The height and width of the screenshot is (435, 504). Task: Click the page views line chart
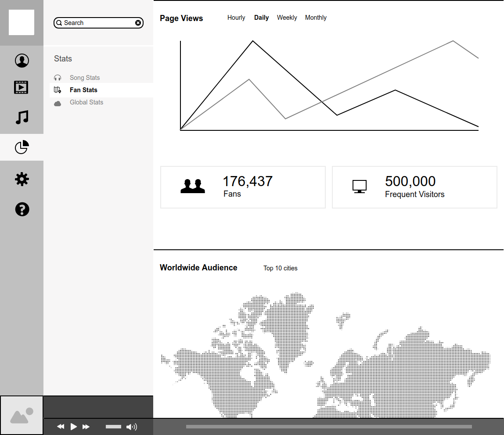[329, 85]
